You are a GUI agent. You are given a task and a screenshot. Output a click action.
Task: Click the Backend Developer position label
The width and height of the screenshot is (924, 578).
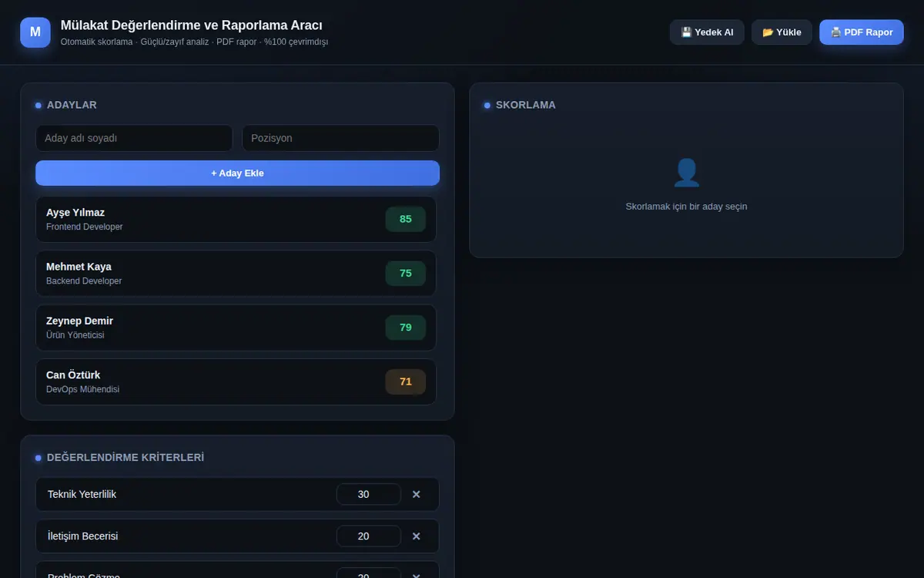[x=84, y=281]
